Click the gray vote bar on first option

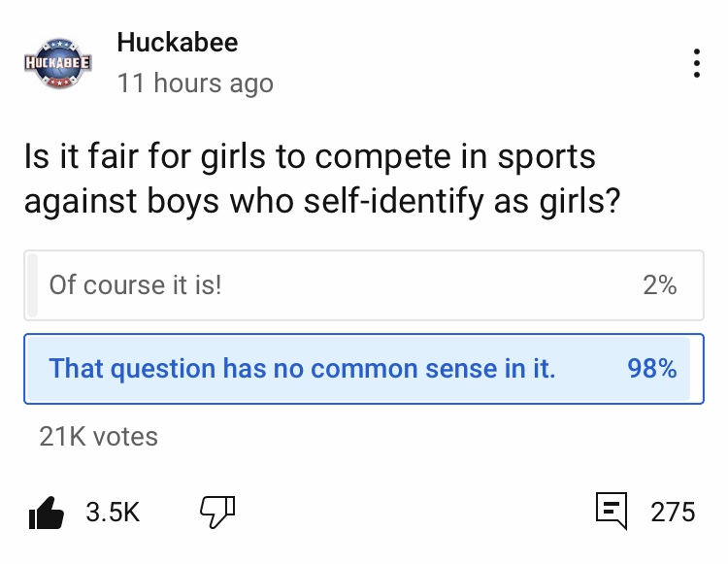(32, 285)
